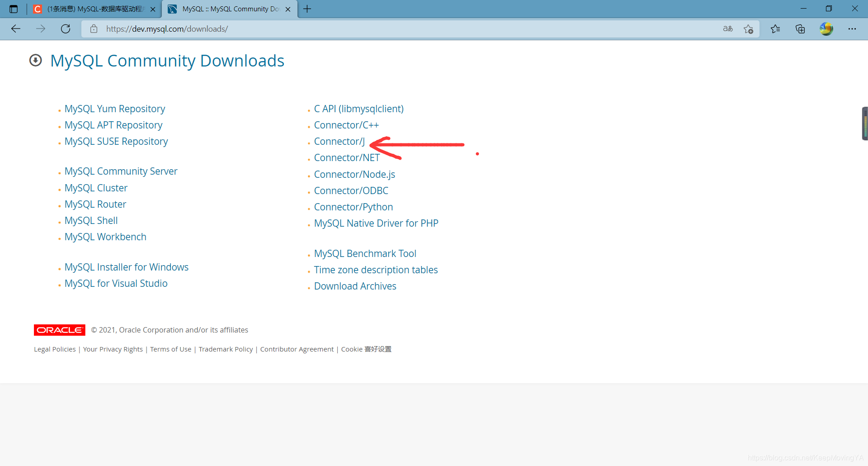The width and height of the screenshot is (868, 466).
Task: Add page to favorites star icon
Action: [x=748, y=29]
